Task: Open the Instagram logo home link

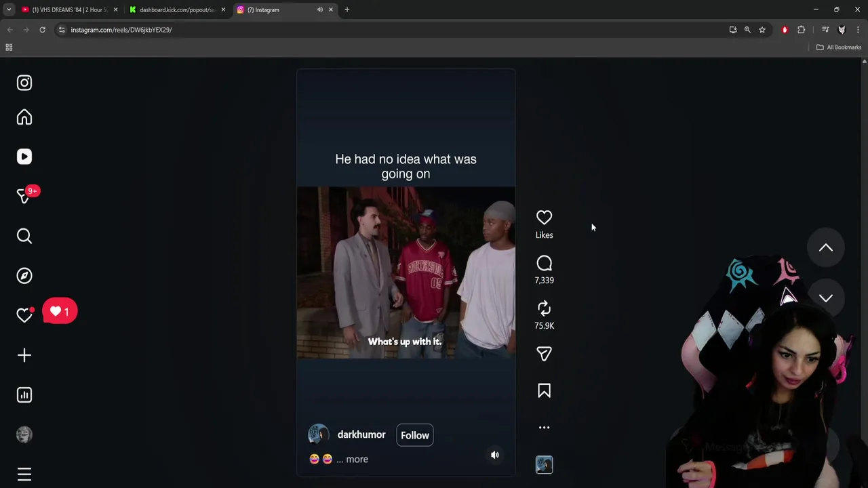Action: pos(24,83)
